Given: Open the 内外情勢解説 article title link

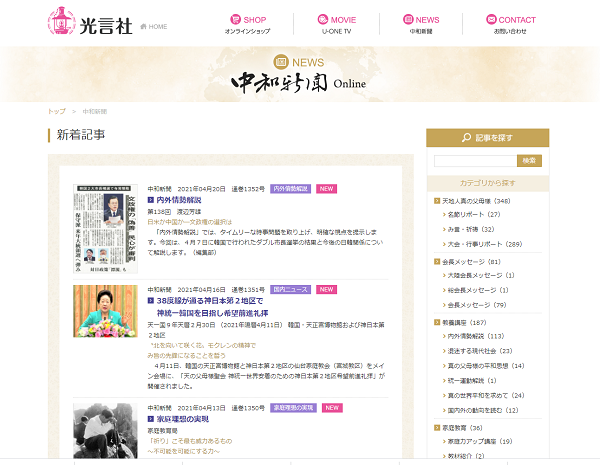Looking at the screenshot, I should (x=179, y=200).
